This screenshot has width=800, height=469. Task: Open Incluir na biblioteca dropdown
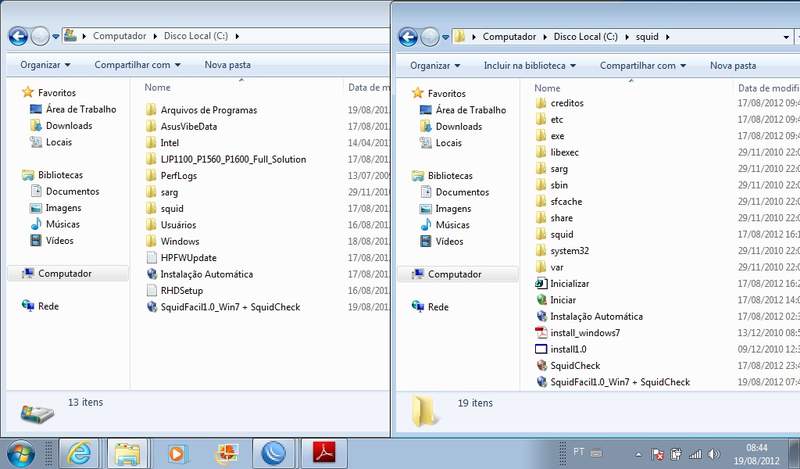(530, 66)
